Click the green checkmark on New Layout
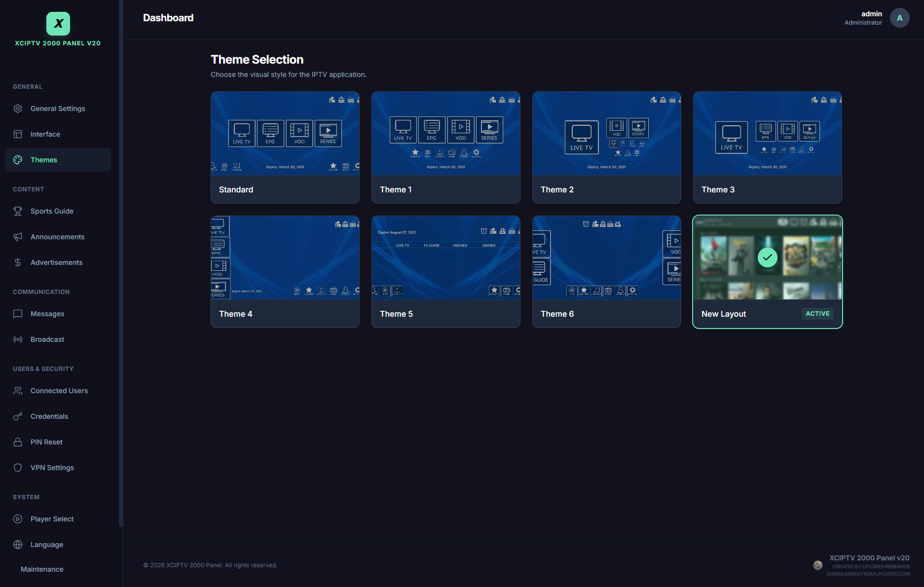The width and height of the screenshot is (924, 587). (767, 257)
